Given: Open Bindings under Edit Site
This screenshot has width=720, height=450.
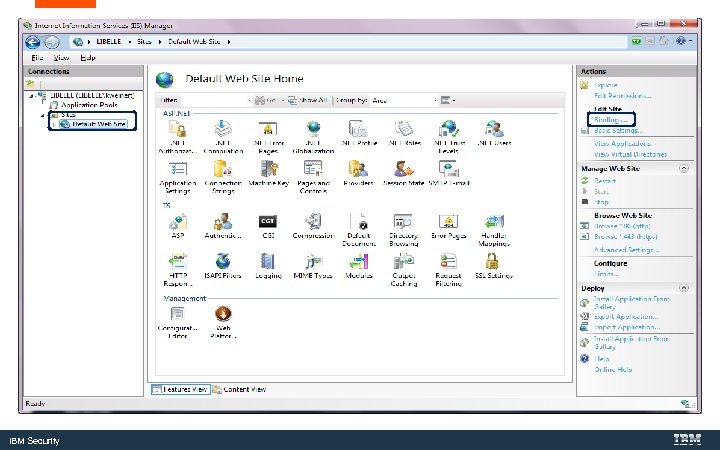Looking at the screenshot, I should (610, 119).
